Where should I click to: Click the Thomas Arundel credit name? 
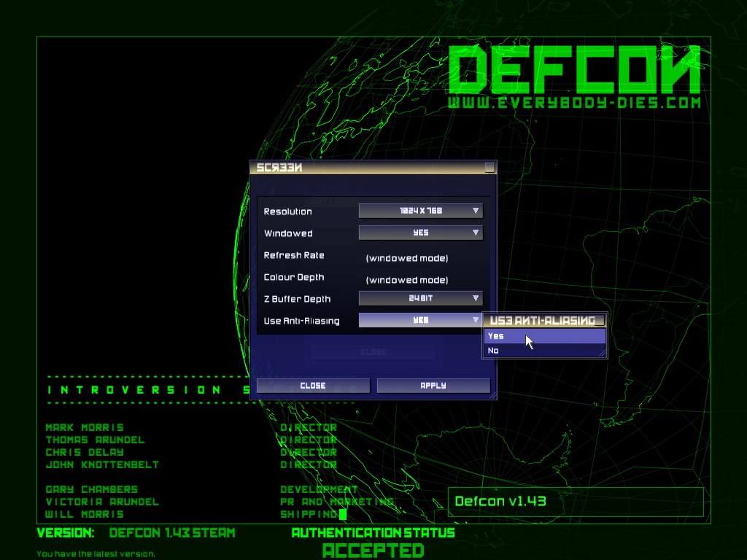[x=96, y=440]
